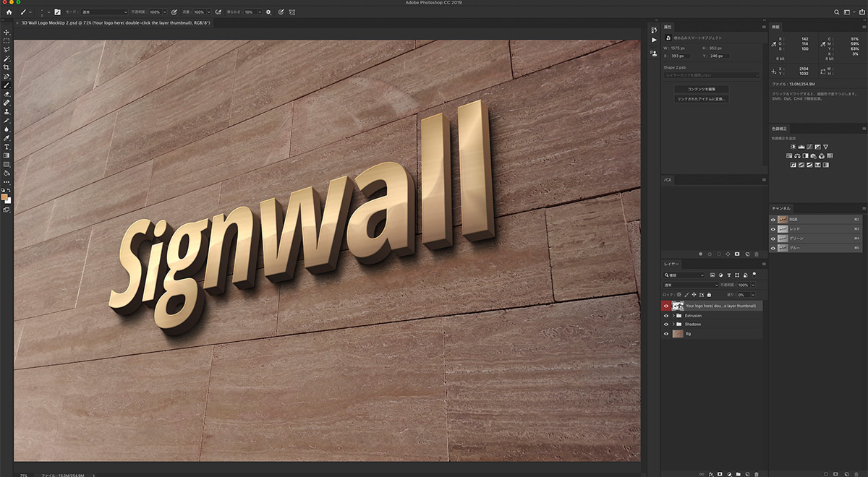This screenshot has height=477, width=868.
Task: Click the X position field in Properties
Action: point(681,56)
